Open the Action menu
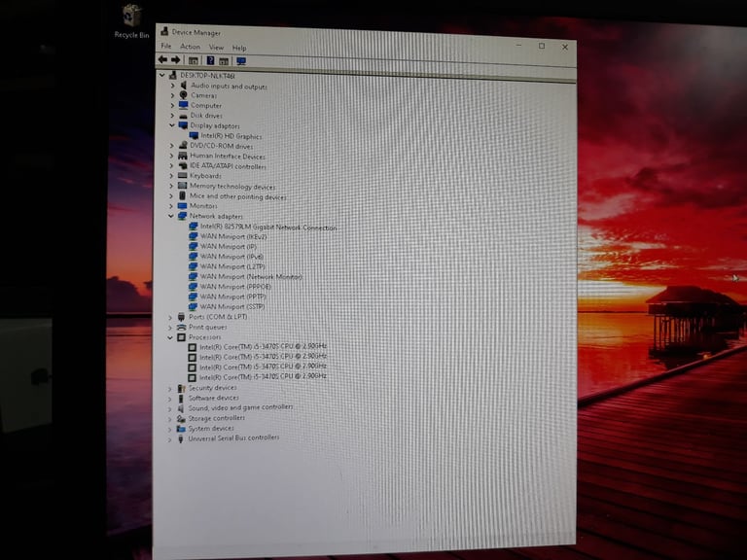 tap(190, 47)
